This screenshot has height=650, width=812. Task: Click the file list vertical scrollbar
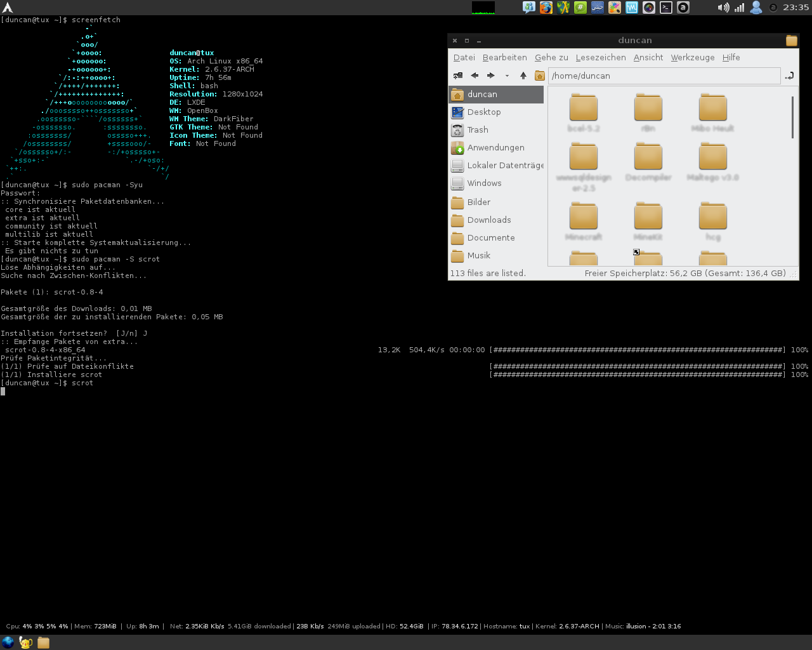tap(792, 117)
